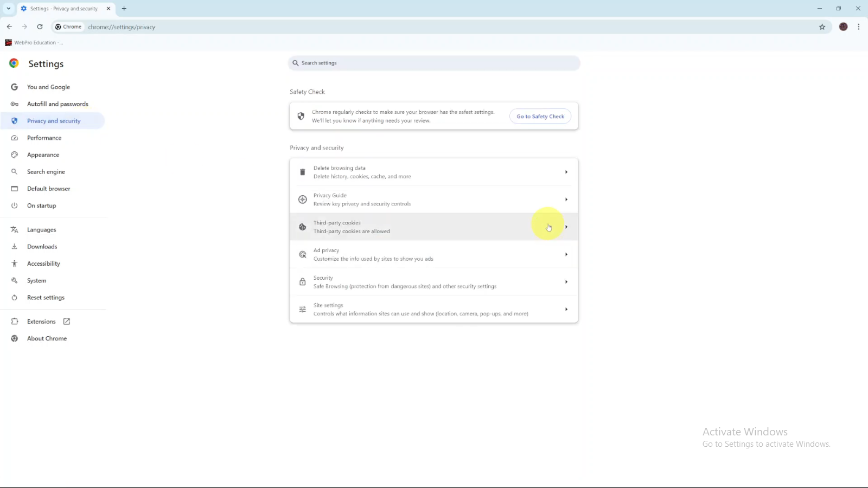This screenshot has width=868, height=488.
Task: Click the Search settings field
Action: pos(434,63)
